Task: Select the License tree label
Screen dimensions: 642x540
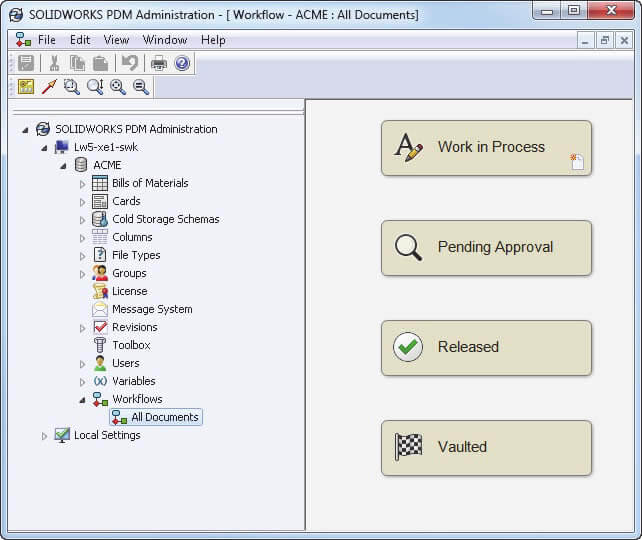Action: (130, 291)
